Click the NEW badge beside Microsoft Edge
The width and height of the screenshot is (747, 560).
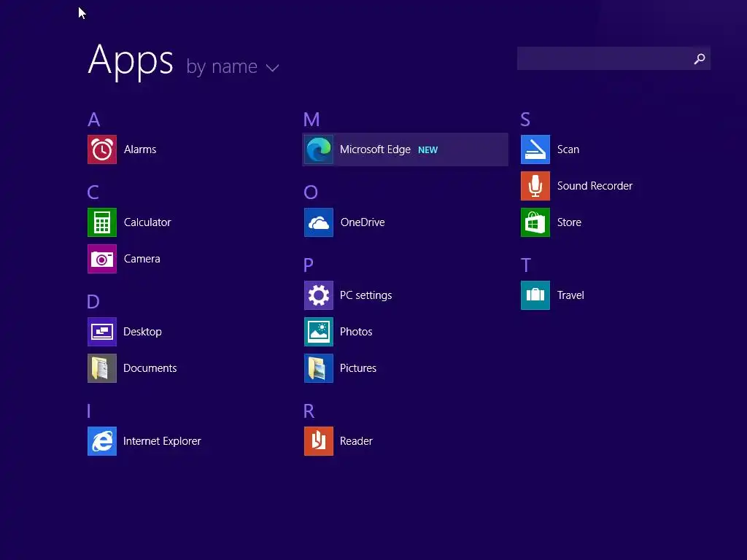pyautogui.click(x=427, y=150)
